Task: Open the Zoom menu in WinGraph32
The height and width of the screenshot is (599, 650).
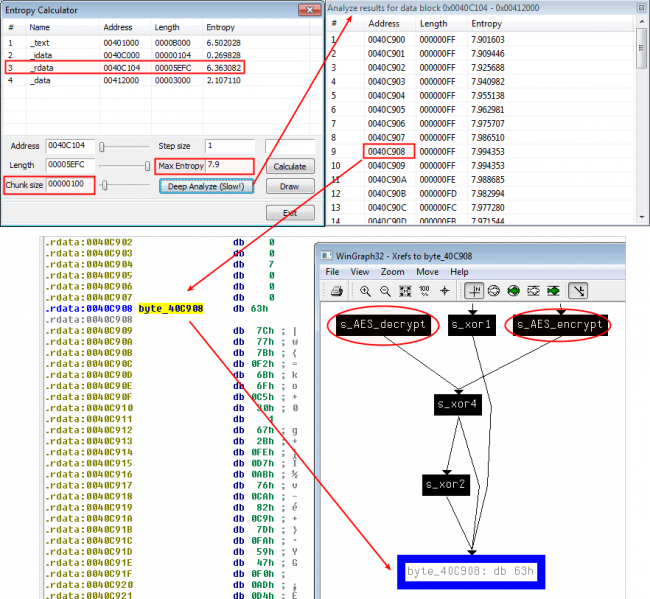Action: pos(392,271)
